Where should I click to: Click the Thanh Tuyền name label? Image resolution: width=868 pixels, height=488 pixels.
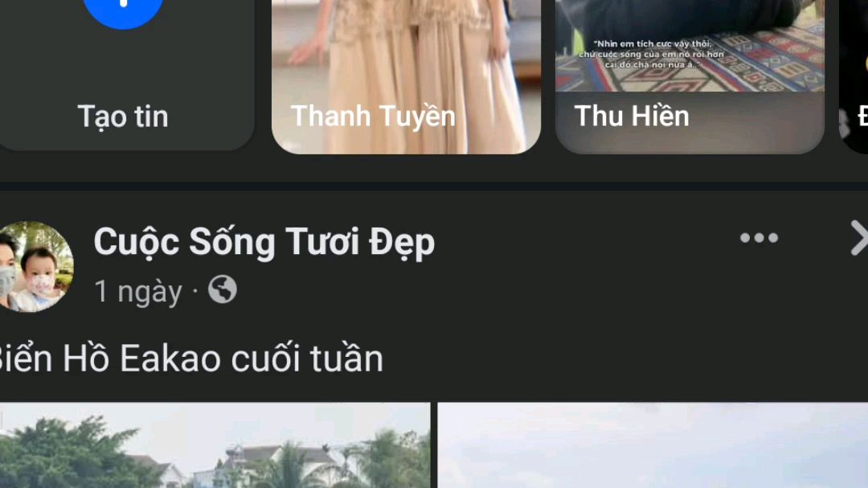click(373, 117)
